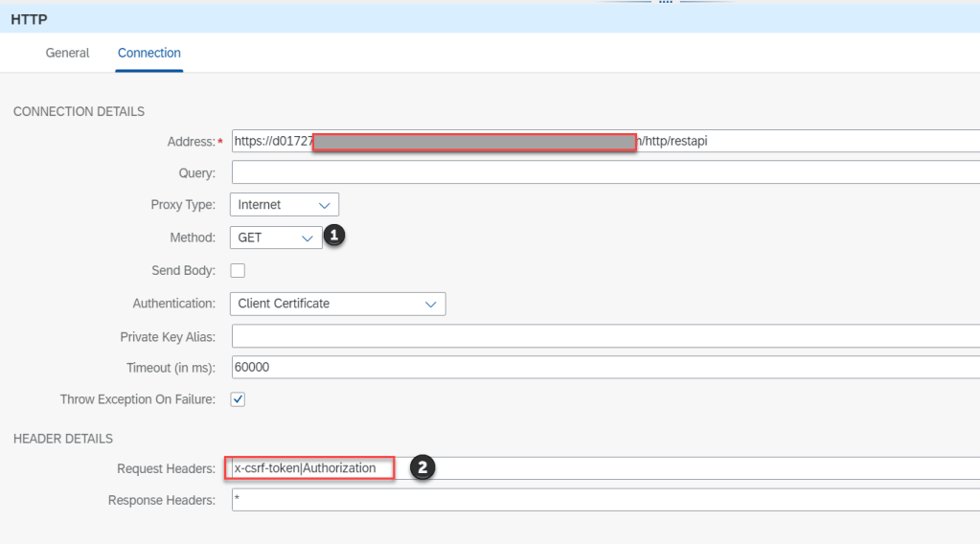Click the panel drag handle dots at top
980x544 pixels.
point(666,3)
